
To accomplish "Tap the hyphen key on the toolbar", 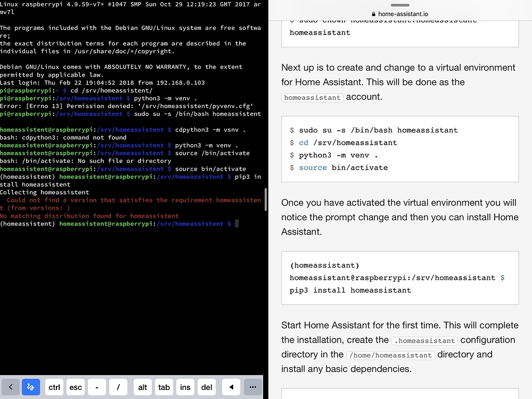I will (x=96, y=387).
